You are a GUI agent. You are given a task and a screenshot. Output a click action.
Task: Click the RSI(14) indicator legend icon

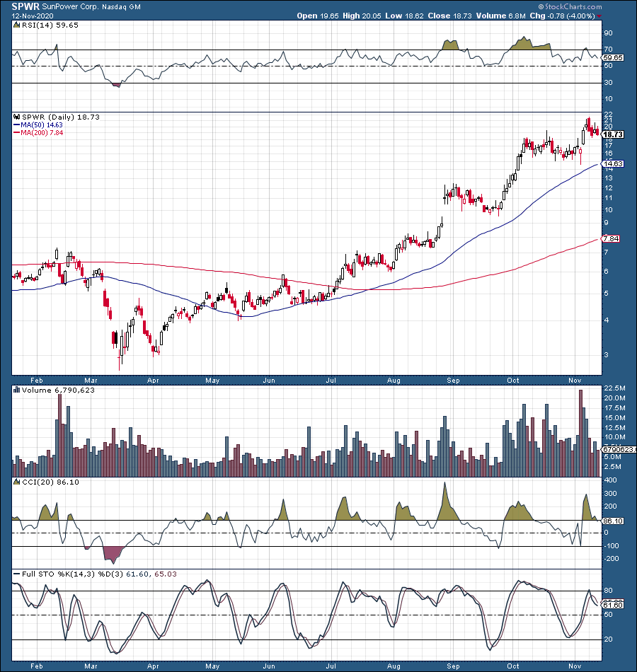click(17, 25)
